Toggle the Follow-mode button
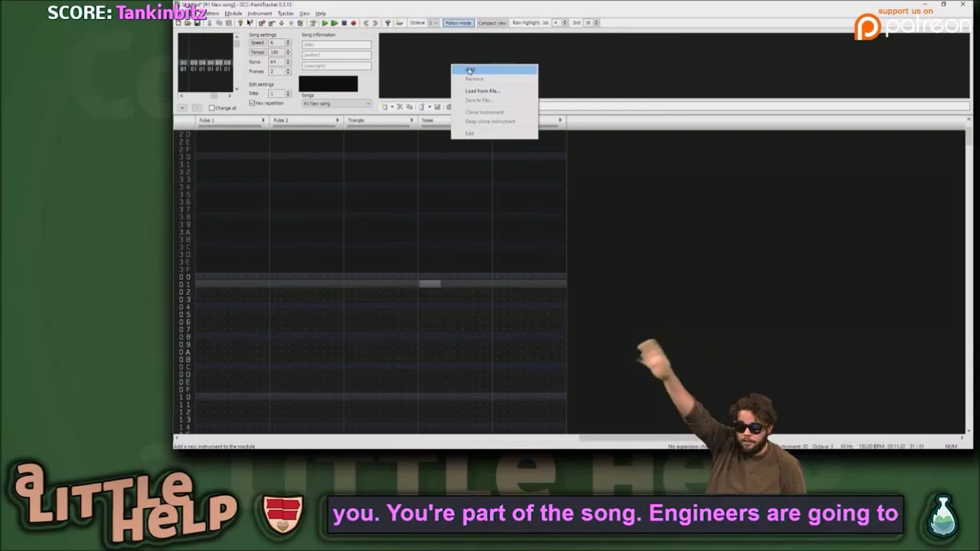This screenshot has height=551, width=980. pyautogui.click(x=459, y=23)
